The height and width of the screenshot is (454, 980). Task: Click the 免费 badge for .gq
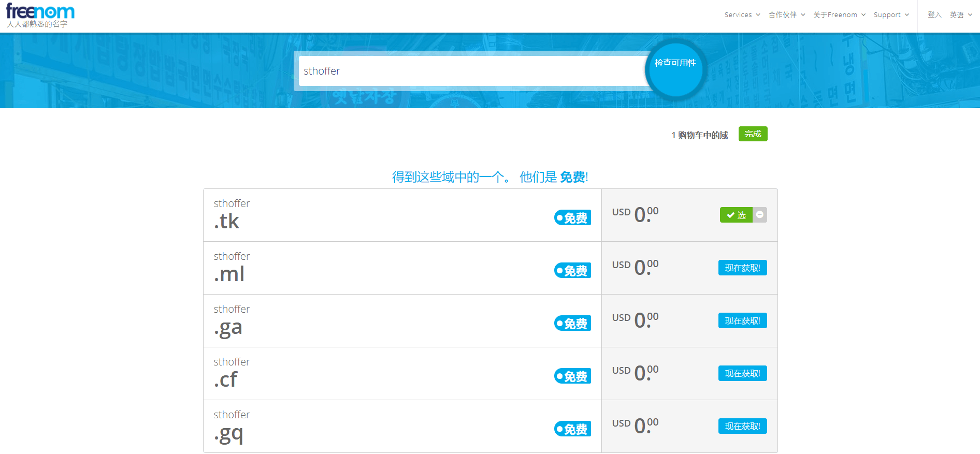[x=572, y=429]
